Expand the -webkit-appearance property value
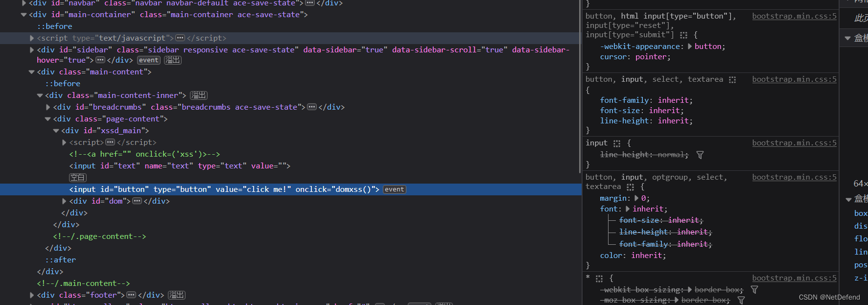Image resolution: width=868 pixels, height=305 pixels. [x=690, y=47]
